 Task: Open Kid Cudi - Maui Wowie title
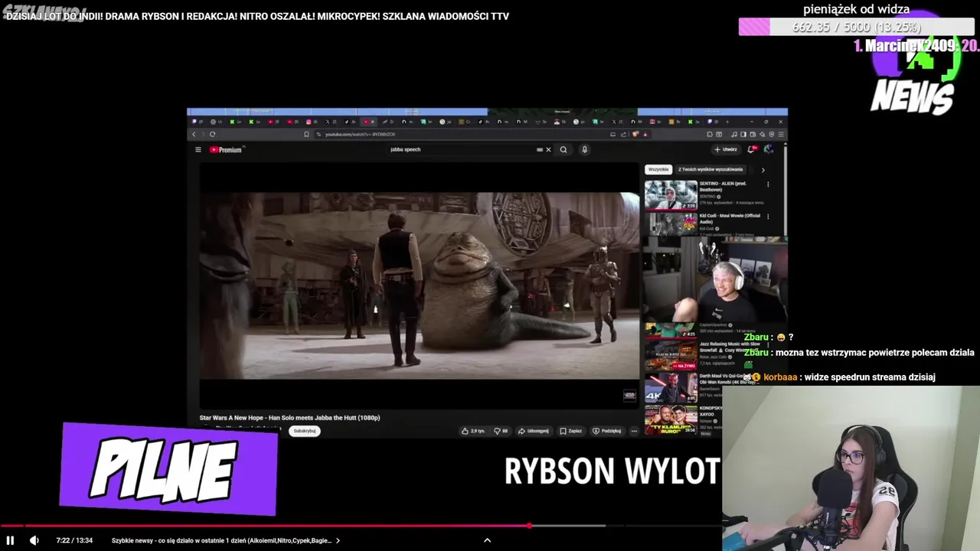click(730, 218)
